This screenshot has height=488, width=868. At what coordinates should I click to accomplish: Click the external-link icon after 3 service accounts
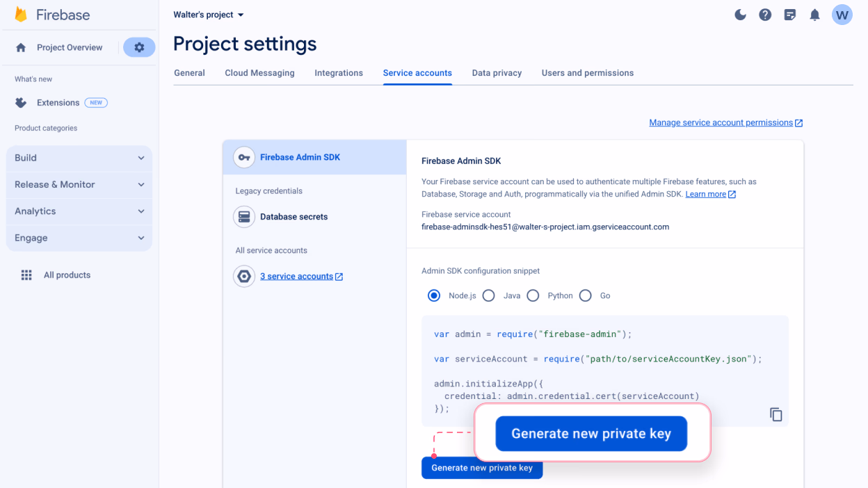339,277
